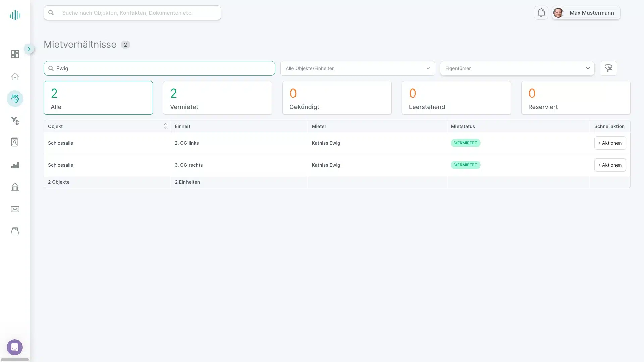Open the mail envelope sidebar icon
The image size is (644, 362).
pyautogui.click(x=15, y=209)
